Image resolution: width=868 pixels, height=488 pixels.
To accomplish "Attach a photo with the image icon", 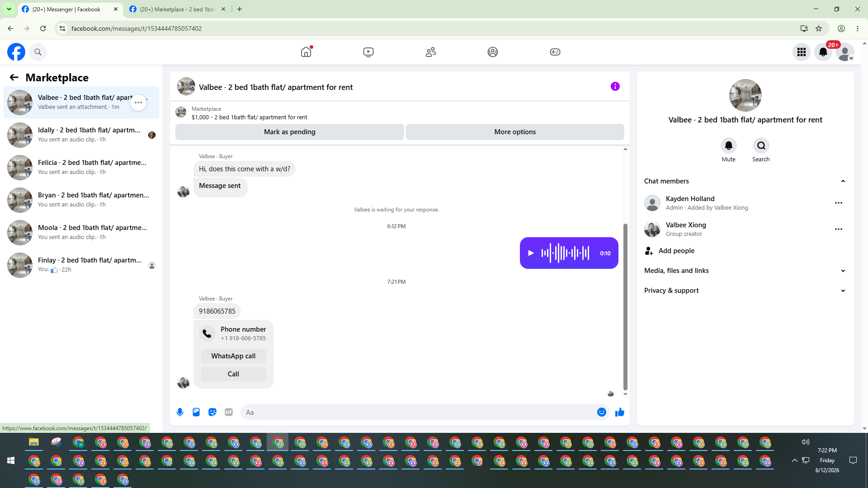I will pyautogui.click(x=196, y=412).
